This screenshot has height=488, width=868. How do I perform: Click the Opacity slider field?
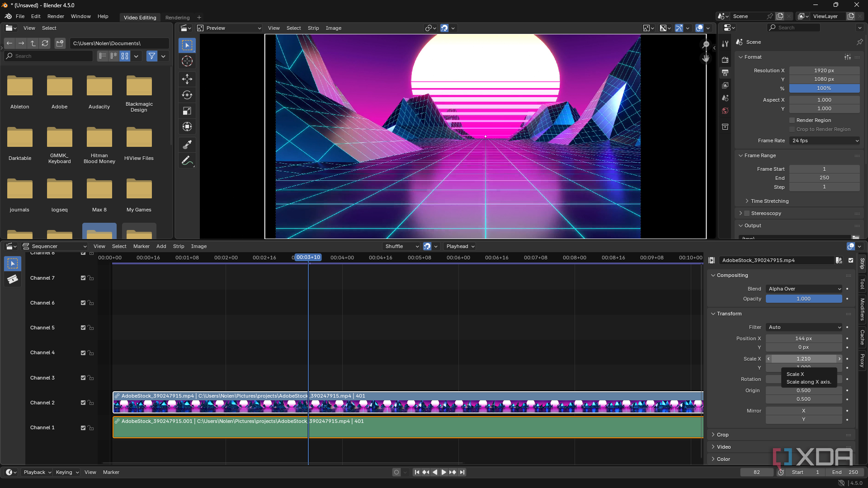[x=803, y=299]
